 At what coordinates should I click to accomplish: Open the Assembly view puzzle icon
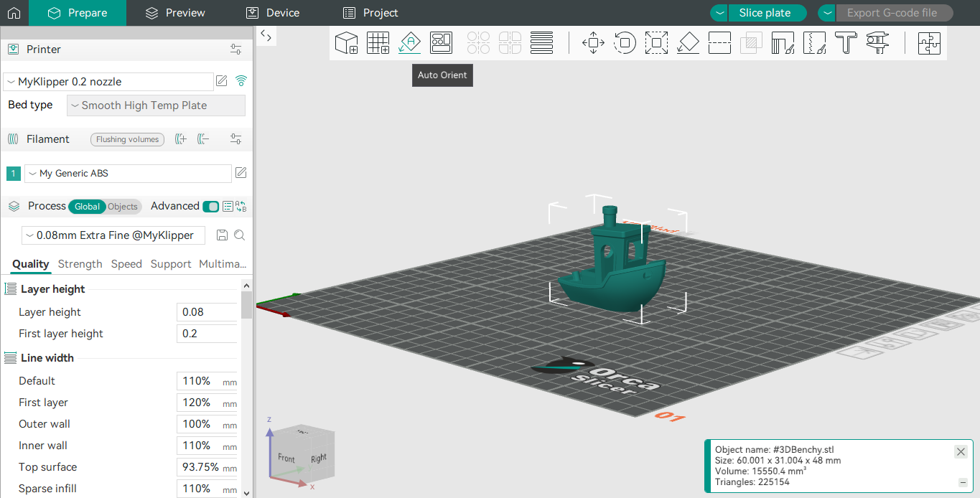(x=929, y=43)
